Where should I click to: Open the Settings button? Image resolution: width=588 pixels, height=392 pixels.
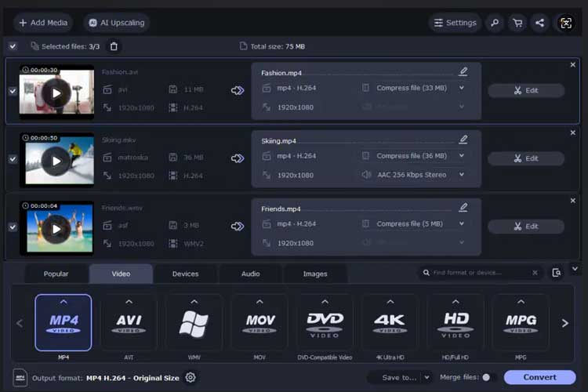coord(455,23)
